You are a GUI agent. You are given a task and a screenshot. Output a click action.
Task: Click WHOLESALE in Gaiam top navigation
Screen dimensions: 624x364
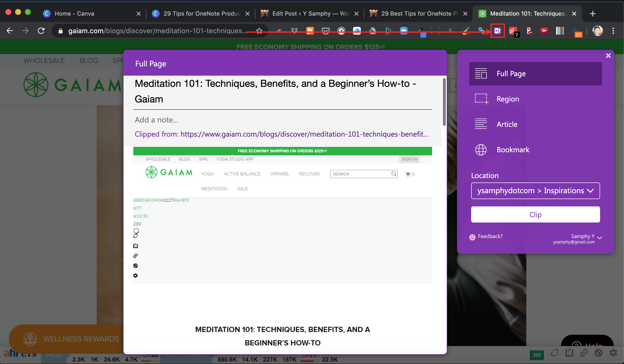pyautogui.click(x=44, y=60)
